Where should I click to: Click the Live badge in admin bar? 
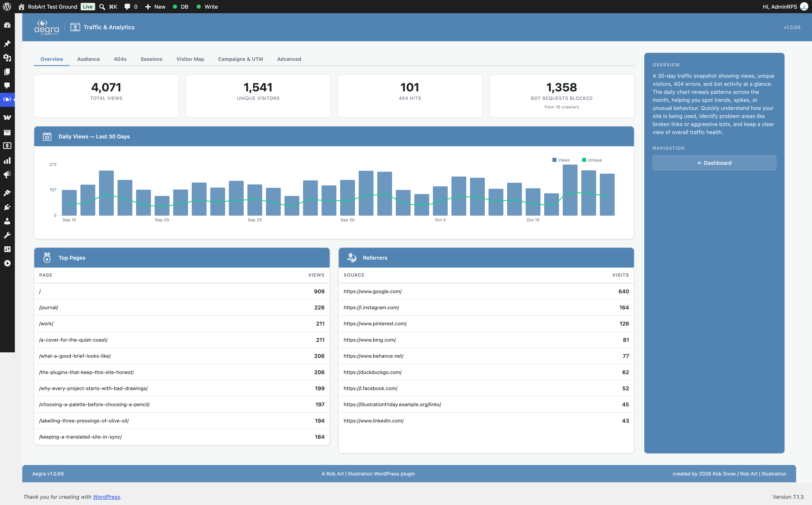(87, 7)
